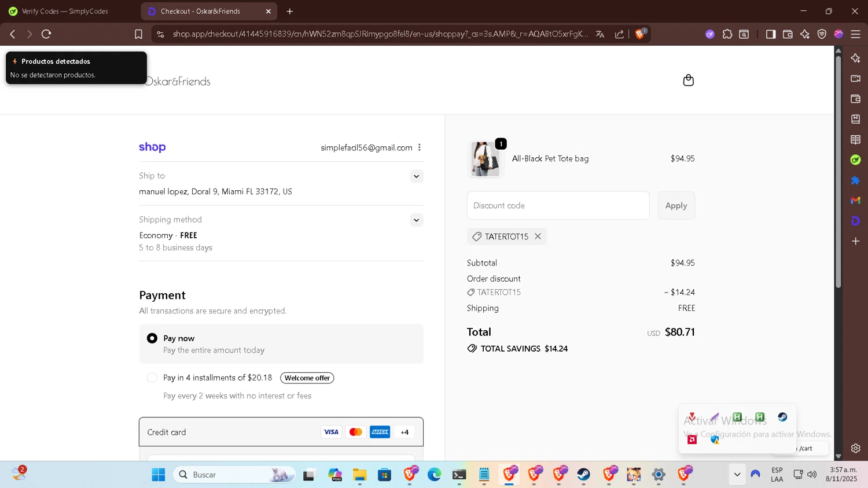Open the extensions puzzle icon in toolbar
This screenshot has width=868, height=488.
pos(727,34)
